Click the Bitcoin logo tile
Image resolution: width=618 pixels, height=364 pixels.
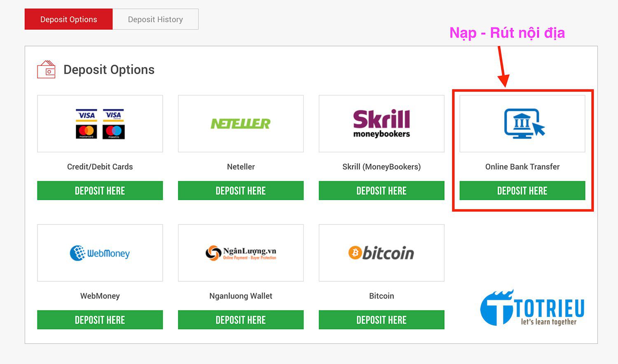pos(382,253)
